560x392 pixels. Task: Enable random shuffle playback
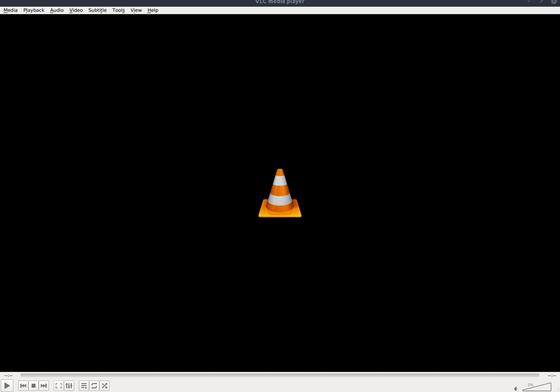(x=104, y=386)
